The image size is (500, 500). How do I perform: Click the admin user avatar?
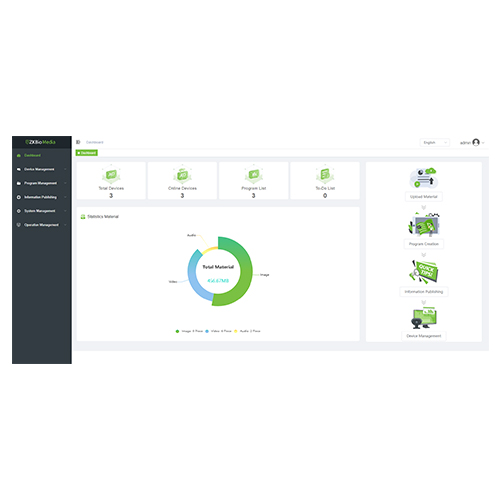tap(476, 142)
